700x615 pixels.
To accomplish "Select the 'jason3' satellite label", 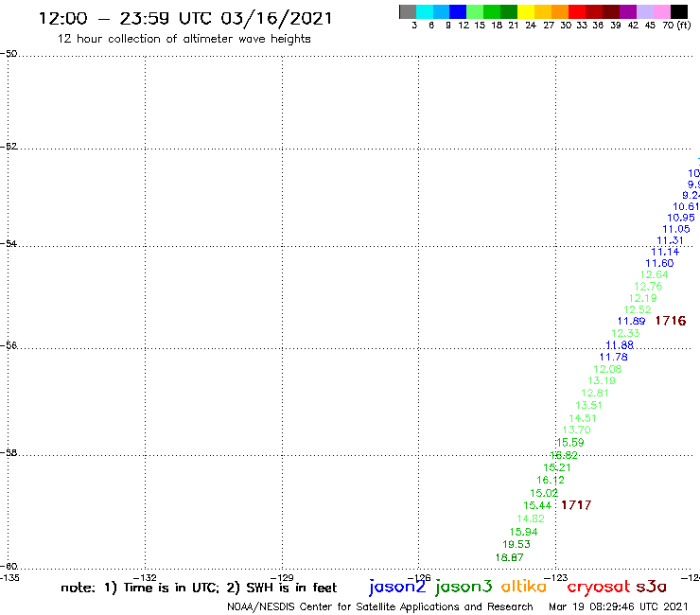I will [464, 587].
